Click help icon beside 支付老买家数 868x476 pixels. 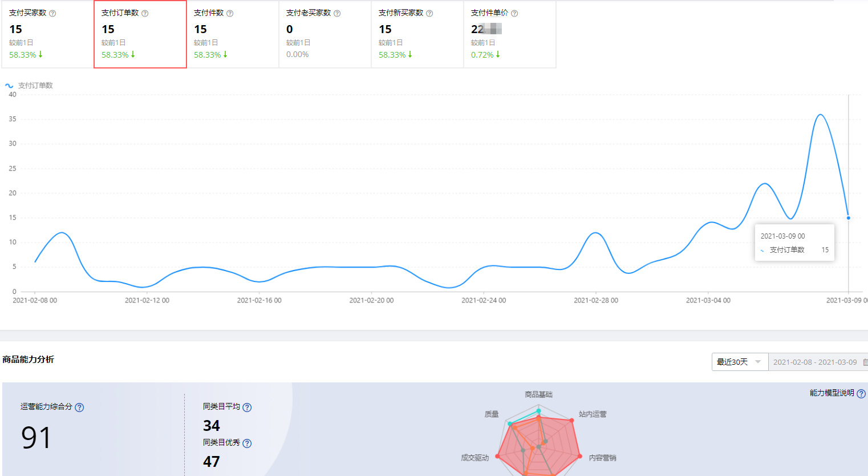tap(337, 13)
